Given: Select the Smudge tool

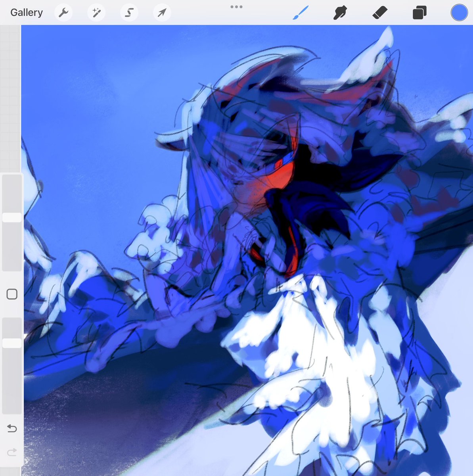Looking at the screenshot, I should tap(340, 13).
